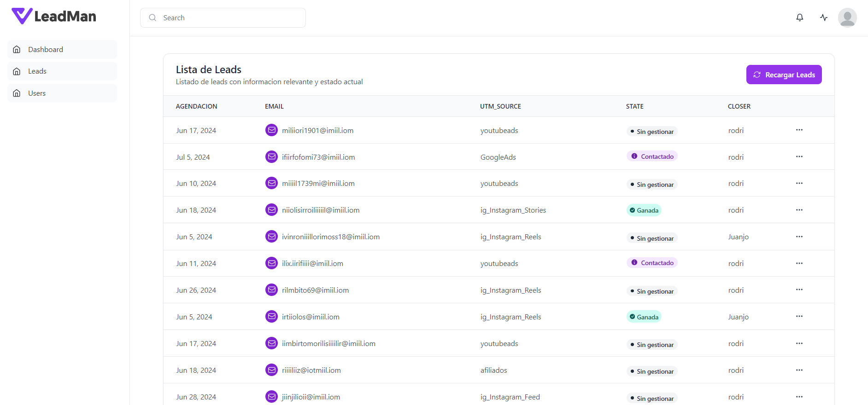Screen dimensions: 868x405
Task: Click the AGENDACION column header
Action: [196, 106]
